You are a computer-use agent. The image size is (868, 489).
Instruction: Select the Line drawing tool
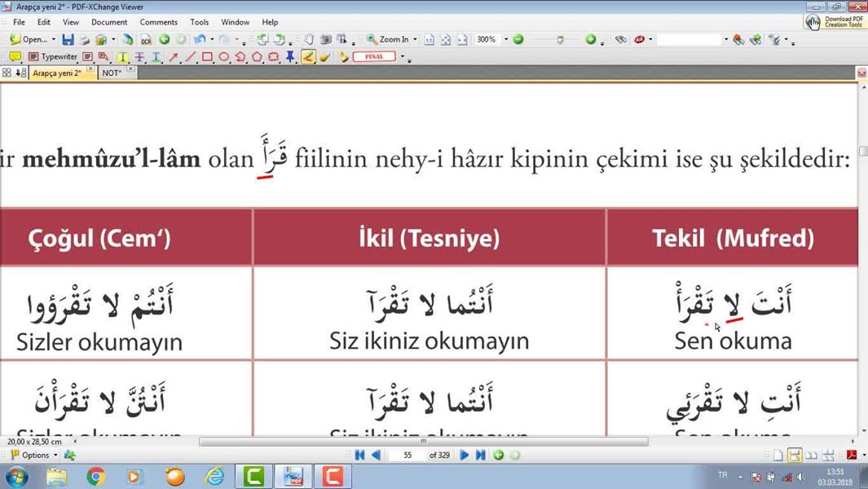tap(191, 56)
